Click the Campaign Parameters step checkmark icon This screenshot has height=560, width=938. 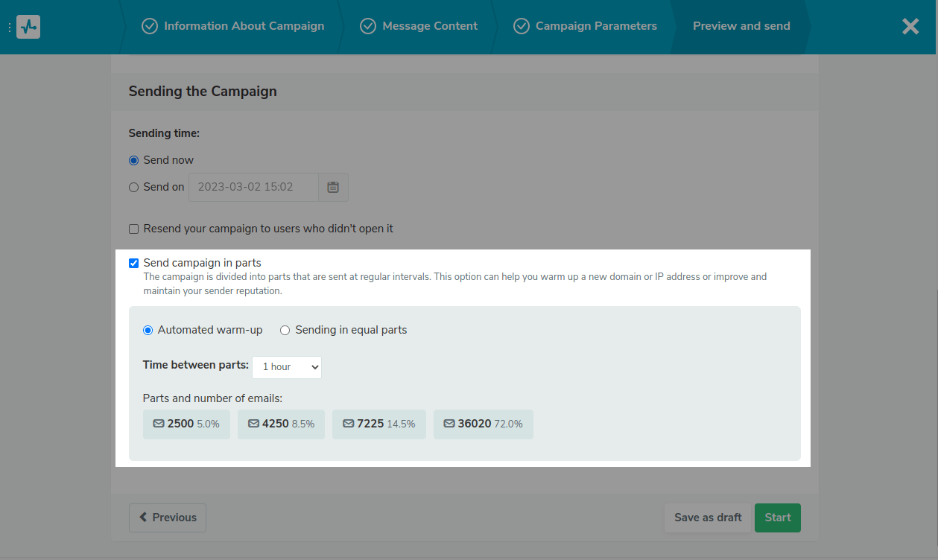coord(522,26)
